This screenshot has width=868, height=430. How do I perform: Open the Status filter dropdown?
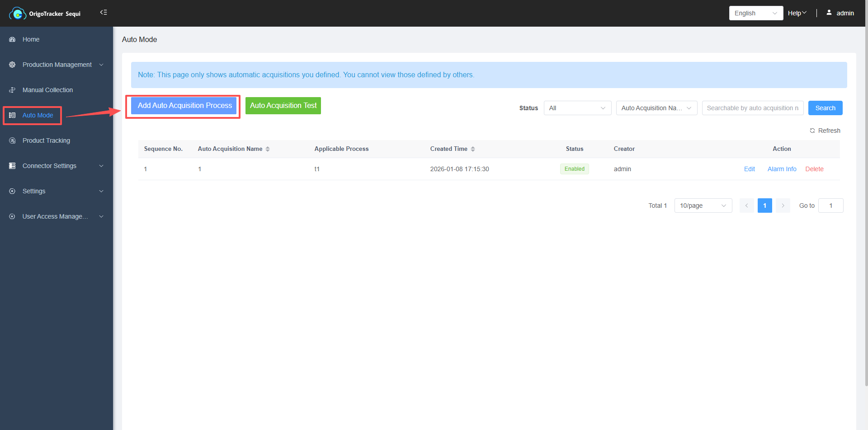577,108
